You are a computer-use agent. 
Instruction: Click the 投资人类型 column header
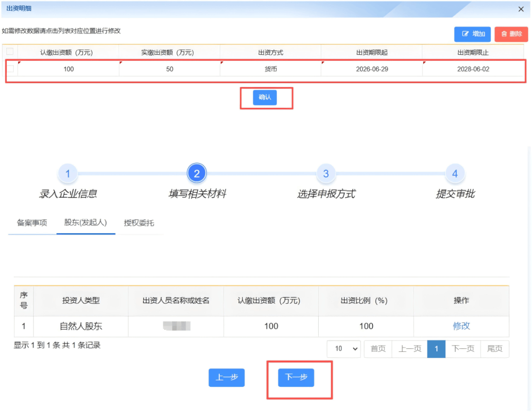click(x=81, y=301)
